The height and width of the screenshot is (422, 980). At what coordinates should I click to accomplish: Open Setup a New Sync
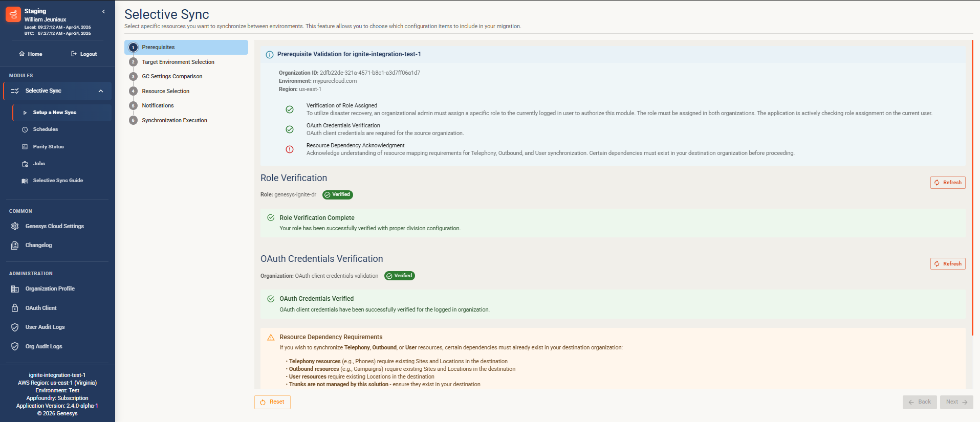click(x=62, y=113)
